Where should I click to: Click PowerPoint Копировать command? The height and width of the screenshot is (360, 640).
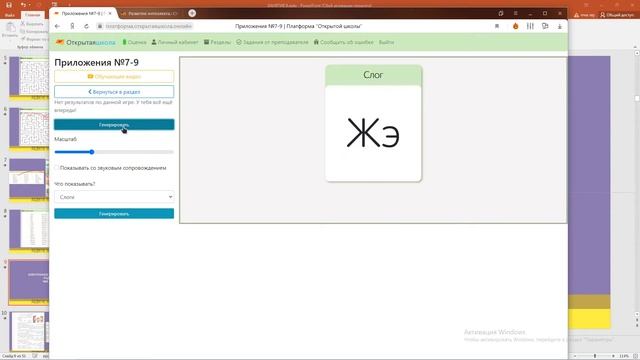coord(34,31)
